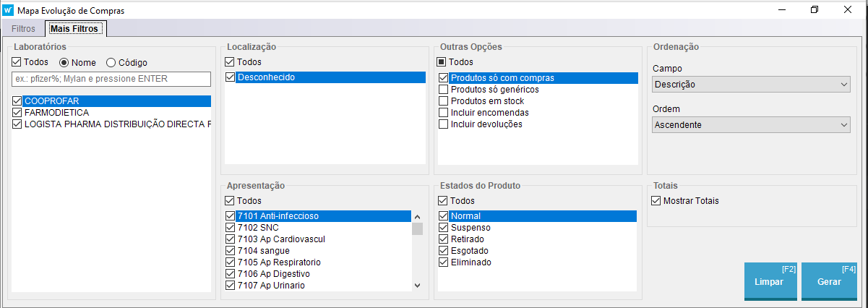The height and width of the screenshot is (308, 868).
Task: Click the app logo icon in title bar
Action: (9, 10)
